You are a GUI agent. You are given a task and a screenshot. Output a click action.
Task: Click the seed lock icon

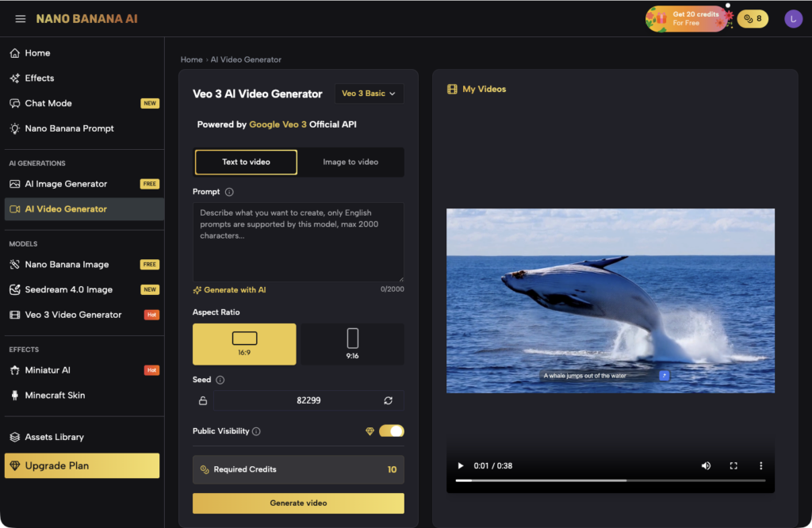(203, 401)
